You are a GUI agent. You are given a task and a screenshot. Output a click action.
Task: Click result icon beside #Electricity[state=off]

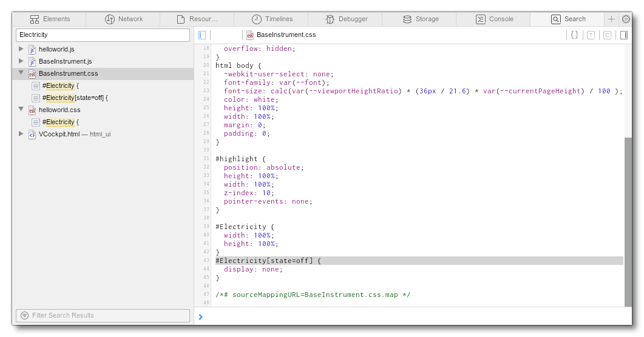(x=36, y=98)
